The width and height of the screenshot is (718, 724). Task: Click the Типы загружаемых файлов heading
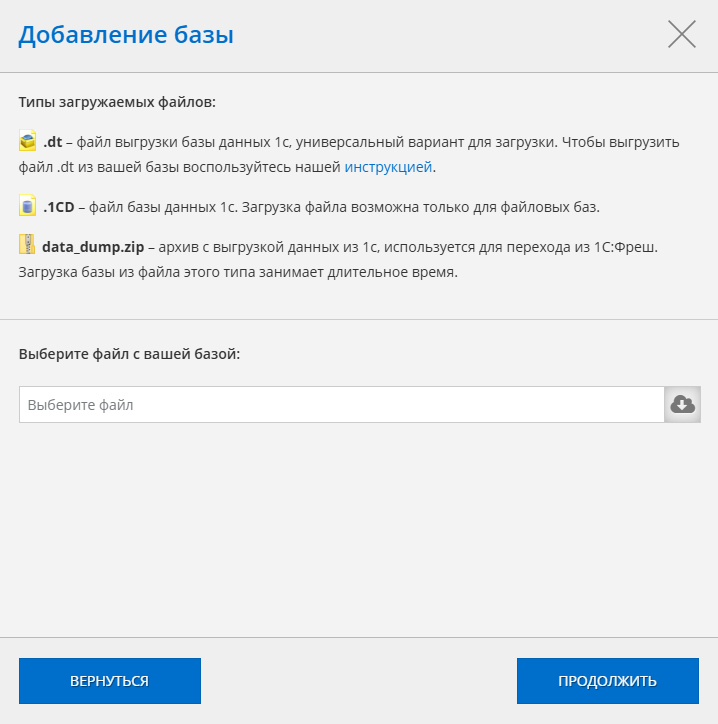point(117,102)
